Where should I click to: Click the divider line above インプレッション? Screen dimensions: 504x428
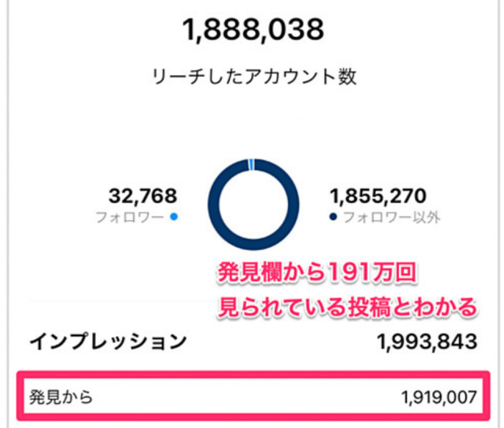(x=110, y=302)
